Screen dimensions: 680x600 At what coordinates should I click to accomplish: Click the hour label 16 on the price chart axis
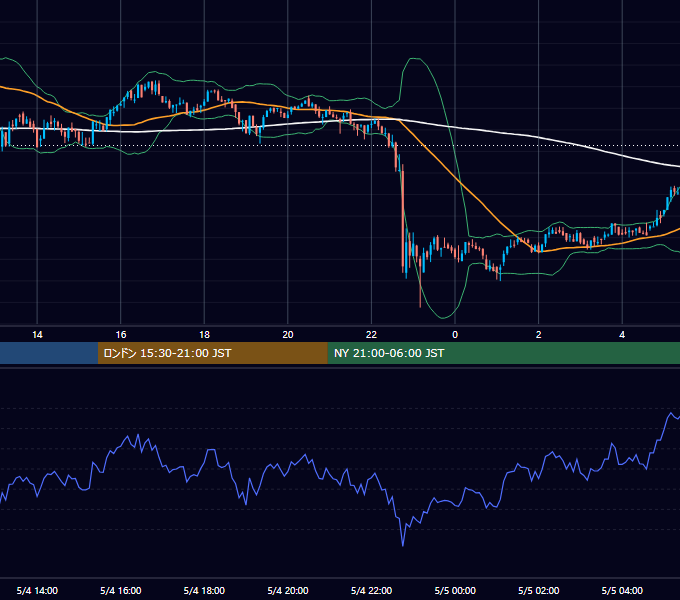pos(121,335)
